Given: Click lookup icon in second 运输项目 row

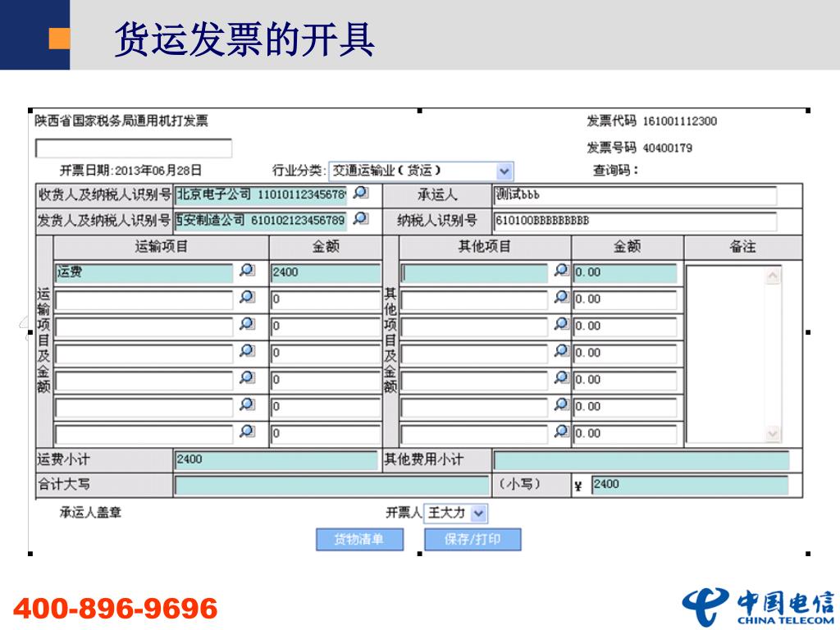Looking at the screenshot, I should [x=247, y=297].
